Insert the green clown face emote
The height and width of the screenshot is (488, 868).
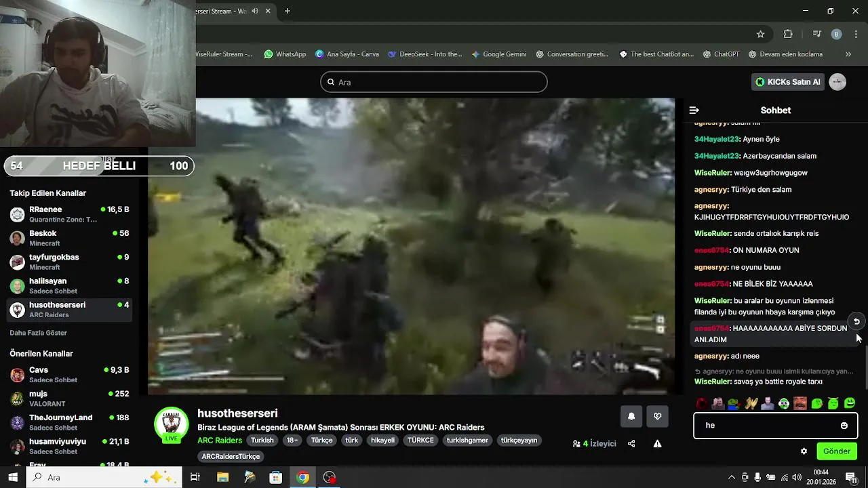point(783,403)
